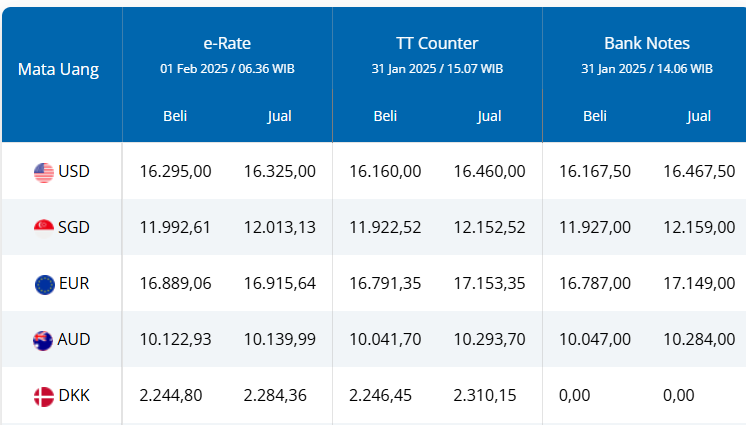Click AUD Bank Notes buy value 10.047,00
Image resolution: width=746 pixels, height=425 pixels.
595,340
